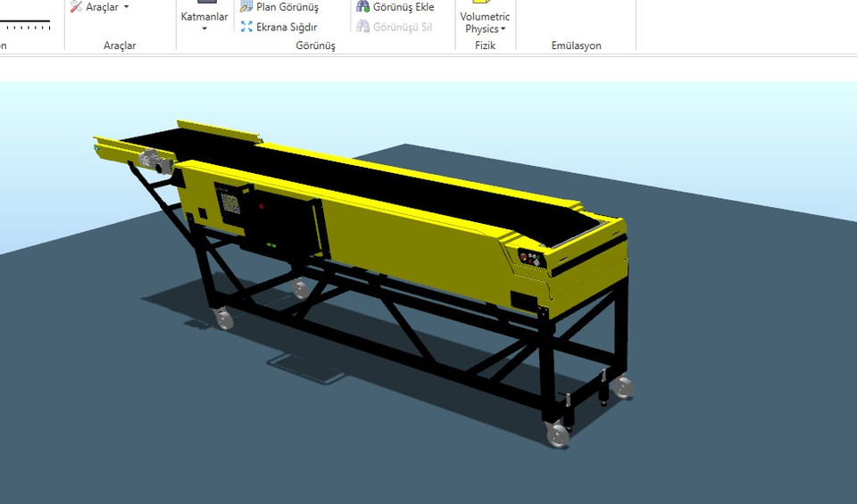Fit view with Ekrana Sığdır

279,27
